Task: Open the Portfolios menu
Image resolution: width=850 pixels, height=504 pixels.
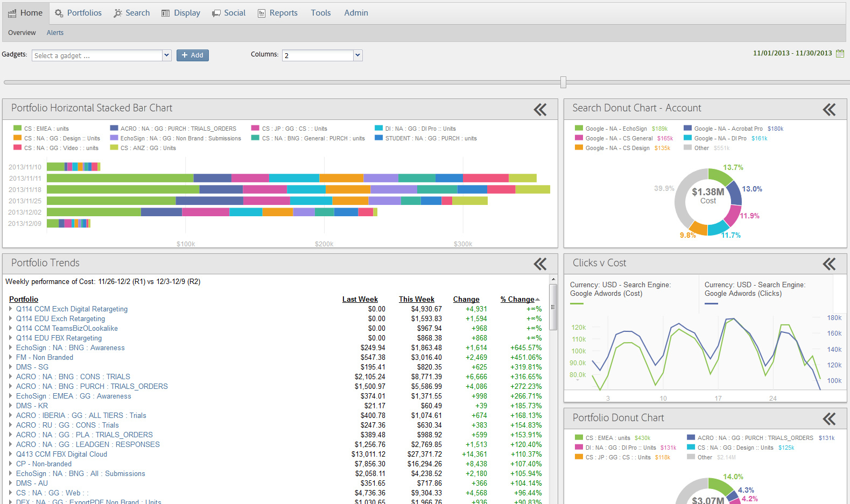Action: tap(78, 13)
